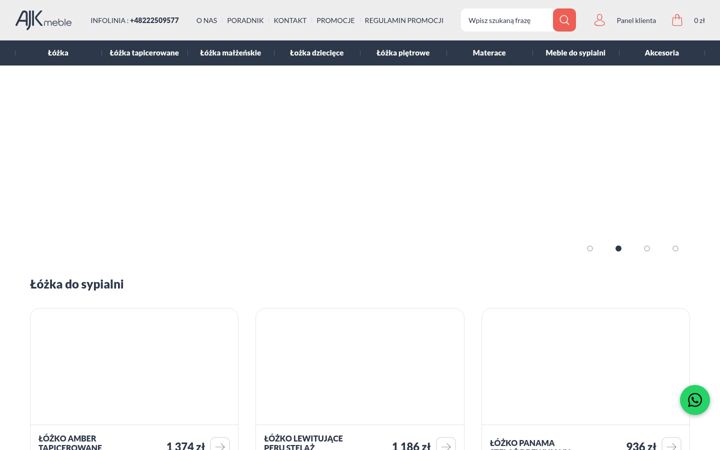Open Łóżka tapicerowane category

tap(144, 53)
